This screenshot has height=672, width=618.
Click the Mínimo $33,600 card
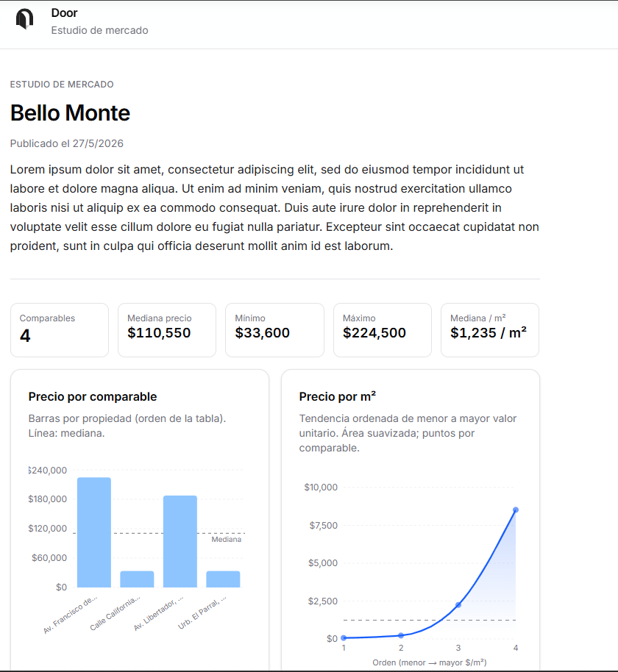coord(274,330)
